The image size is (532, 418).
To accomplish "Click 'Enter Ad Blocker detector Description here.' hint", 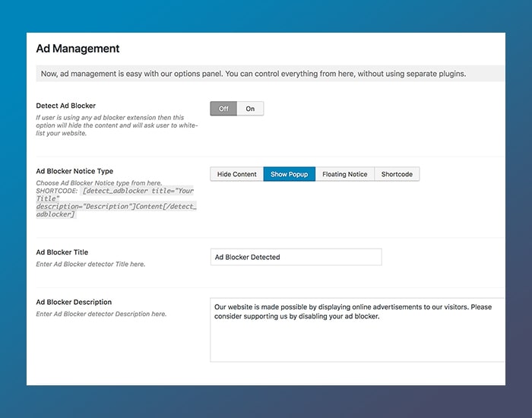I will pos(101,314).
